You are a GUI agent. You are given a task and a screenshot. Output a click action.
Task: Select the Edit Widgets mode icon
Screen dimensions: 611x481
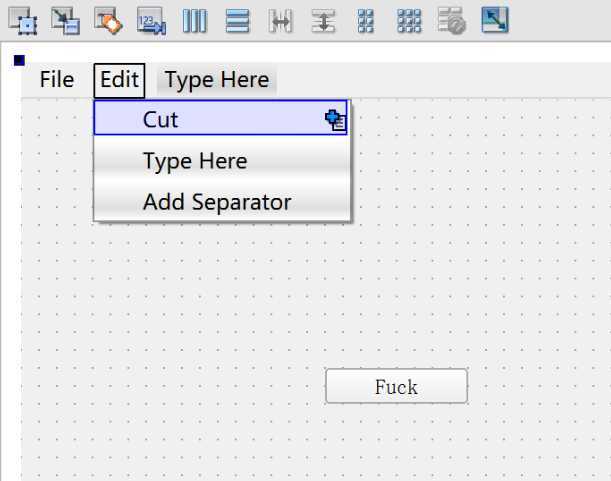tap(23, 21)
